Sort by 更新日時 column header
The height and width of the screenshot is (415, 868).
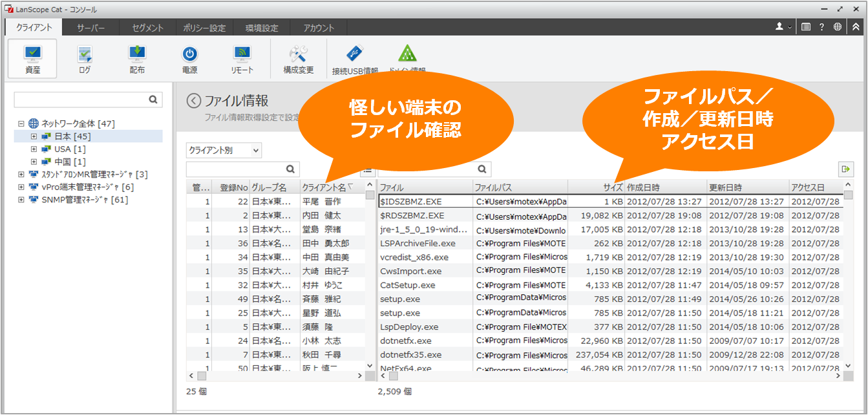[x=747, y=187]
